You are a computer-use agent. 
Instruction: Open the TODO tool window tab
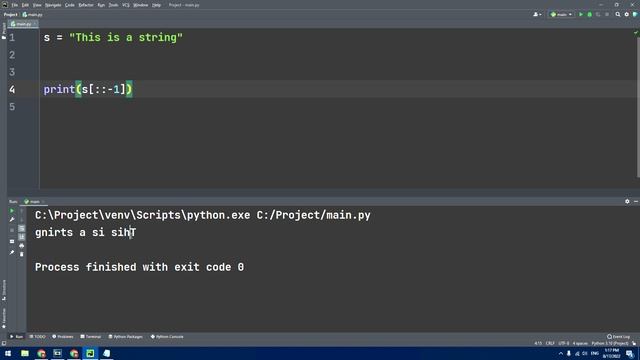pos(38,337)
